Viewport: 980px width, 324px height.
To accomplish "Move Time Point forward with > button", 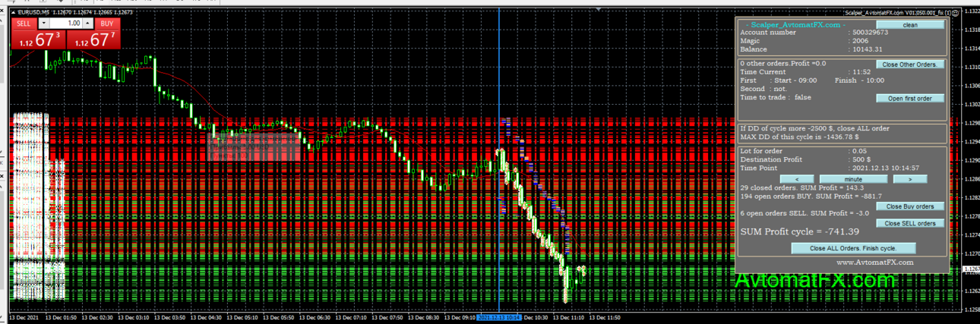I will click(910, 179).
